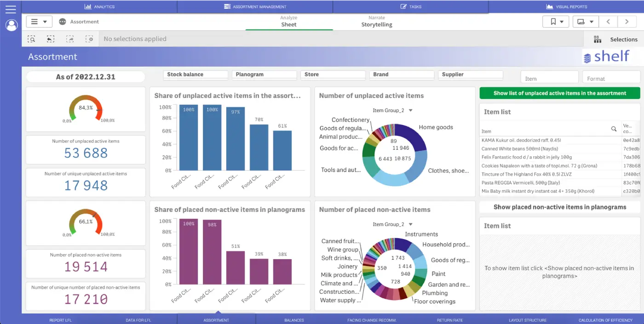The width and height of the screenshot is (644, 324).
Task: Click the shelf logo
Action: coord(606,56)
